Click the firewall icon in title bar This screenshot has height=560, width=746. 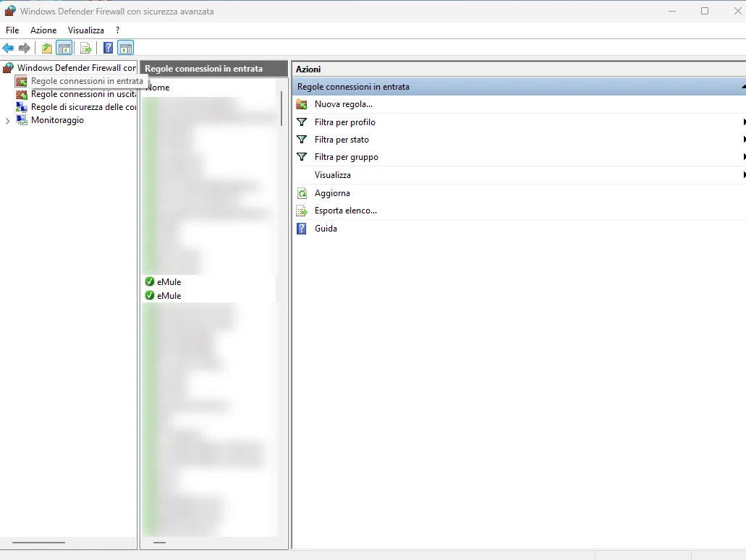click(10, 11)
